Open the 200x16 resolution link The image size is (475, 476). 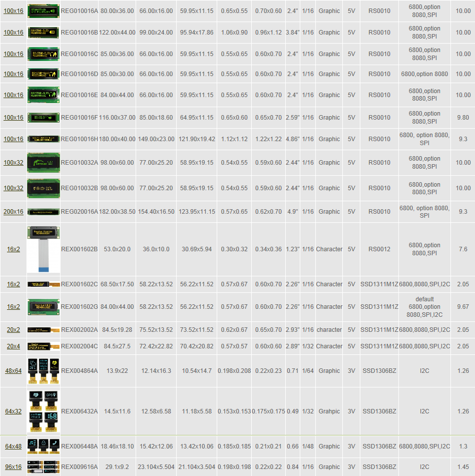pos(14,212)
